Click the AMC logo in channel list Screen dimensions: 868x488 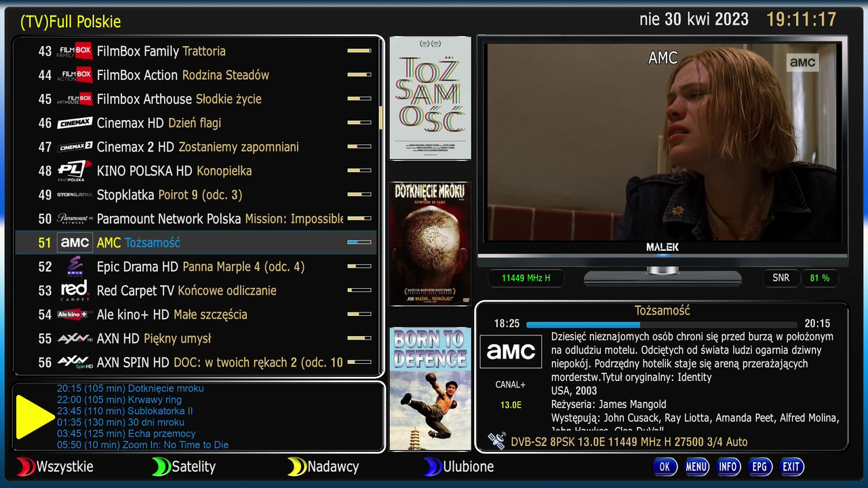coord(75,243)
